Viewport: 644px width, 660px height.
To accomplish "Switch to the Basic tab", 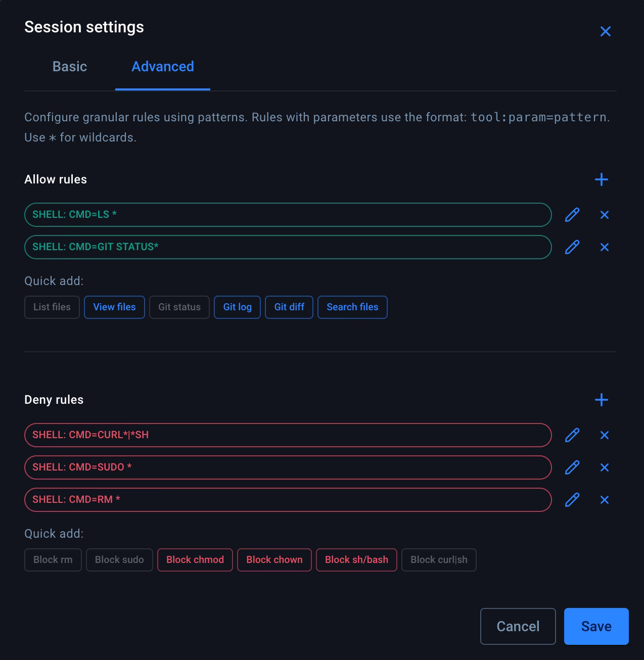I will click(x=69, y=66).
